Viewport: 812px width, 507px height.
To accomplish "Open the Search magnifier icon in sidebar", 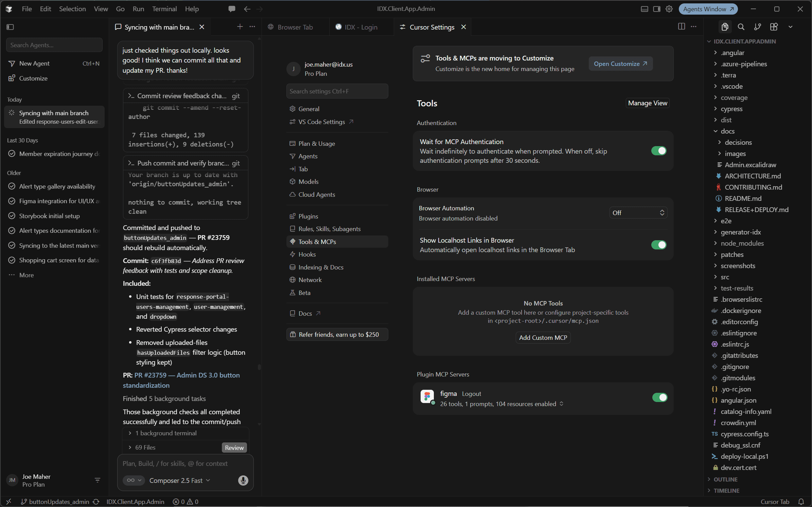I will coord(741,27).
